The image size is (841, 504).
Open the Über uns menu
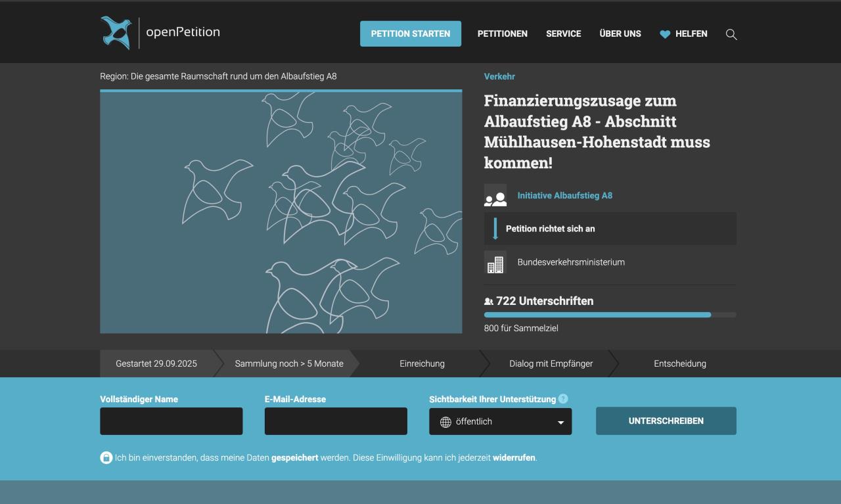620,34
